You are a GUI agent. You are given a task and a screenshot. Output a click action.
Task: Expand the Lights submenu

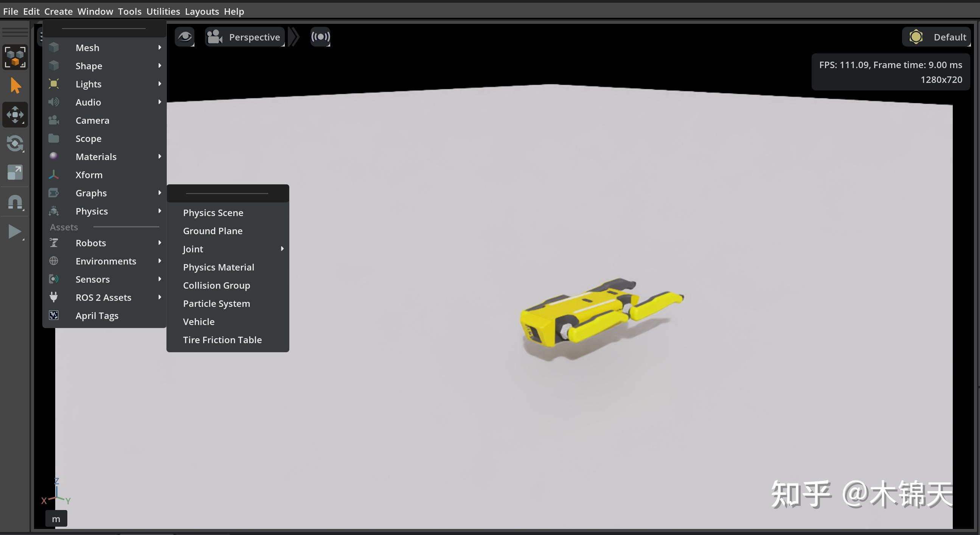point(88,84)
